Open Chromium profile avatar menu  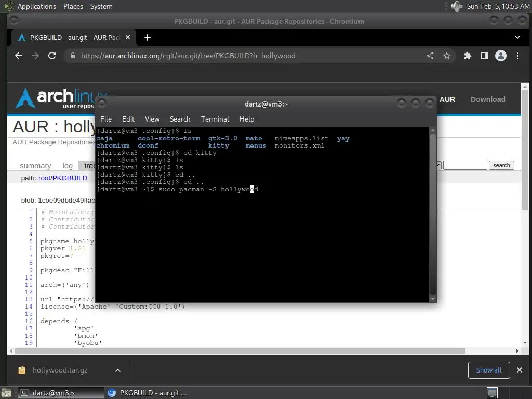pos(501,56)
